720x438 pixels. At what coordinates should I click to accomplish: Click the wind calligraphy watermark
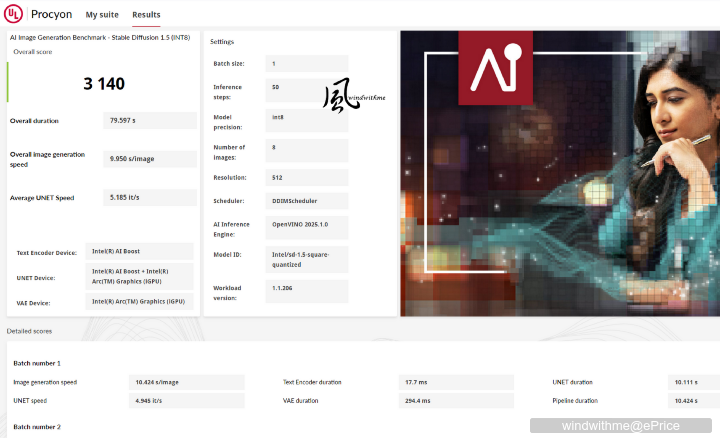(340, 95)
